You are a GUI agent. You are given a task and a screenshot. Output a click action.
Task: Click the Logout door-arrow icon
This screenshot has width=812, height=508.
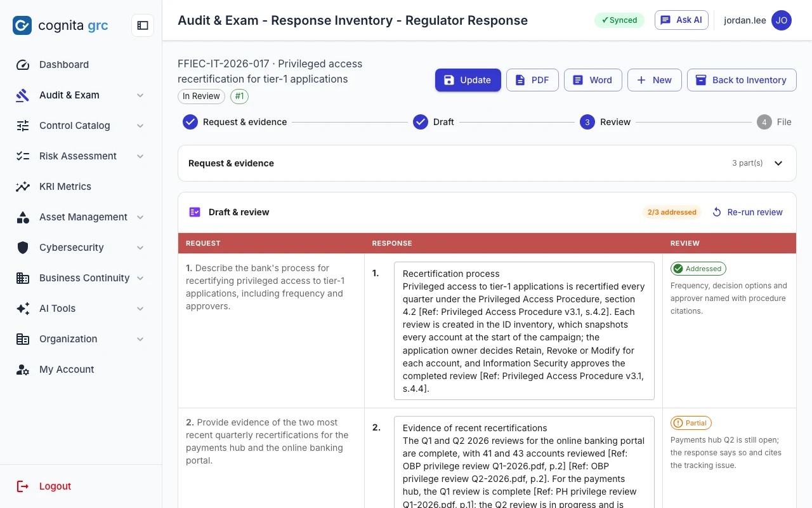(x=23, y=486)
